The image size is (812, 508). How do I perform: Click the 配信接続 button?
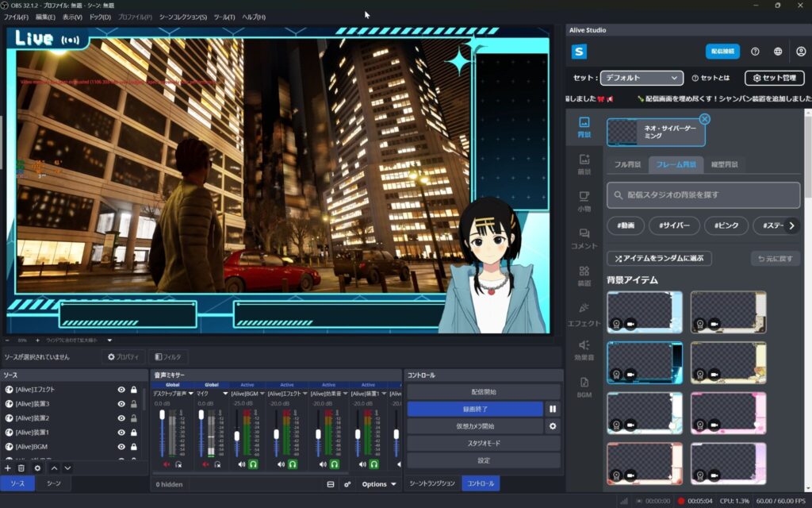click(722, 52)
